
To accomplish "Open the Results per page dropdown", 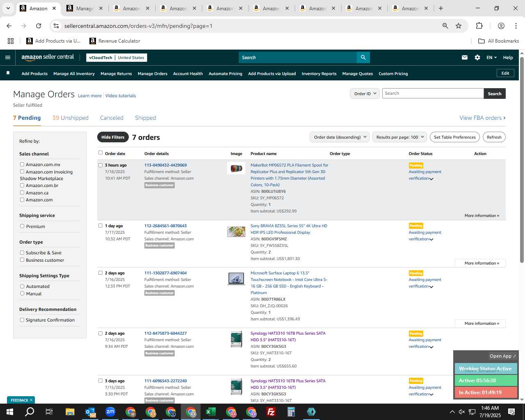I will (399, 137).
